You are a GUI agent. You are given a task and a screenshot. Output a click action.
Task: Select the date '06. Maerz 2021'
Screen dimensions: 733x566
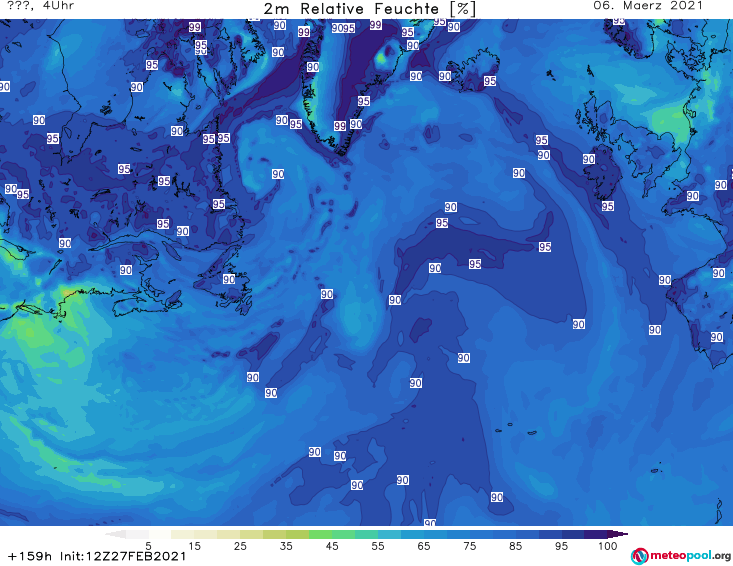[648, 6]
